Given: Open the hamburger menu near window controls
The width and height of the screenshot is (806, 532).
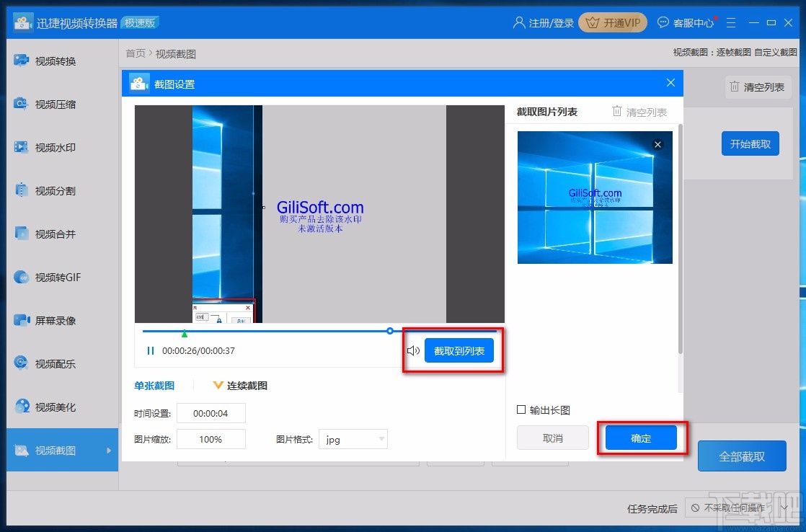Looking at the screenshot, I should [x=731, y=23].
